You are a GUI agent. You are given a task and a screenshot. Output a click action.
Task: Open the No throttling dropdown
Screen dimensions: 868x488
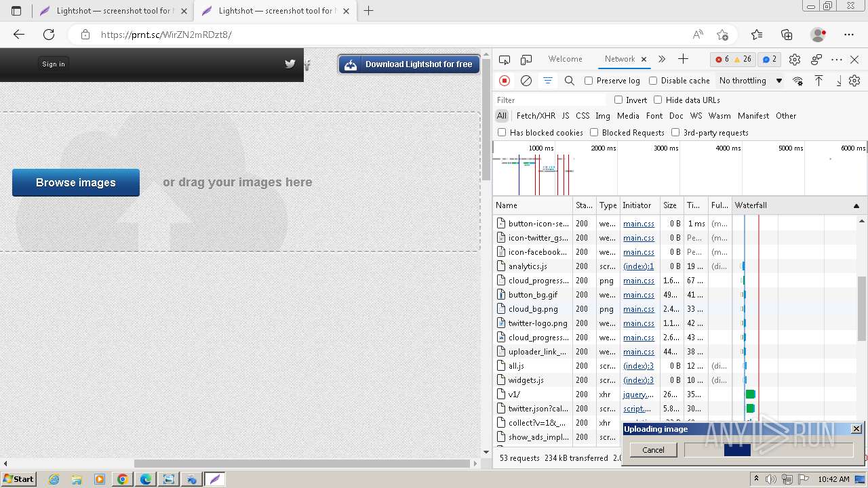751,81
